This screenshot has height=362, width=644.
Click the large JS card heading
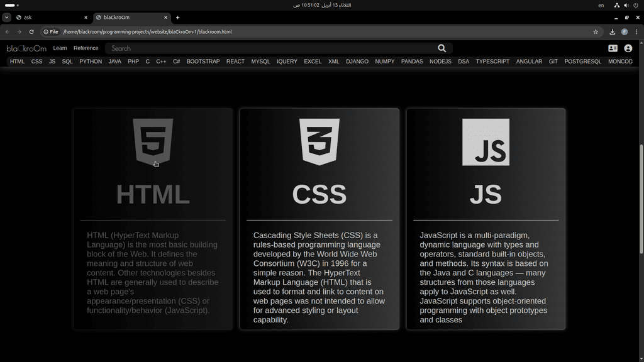click(x=486, y=194)
